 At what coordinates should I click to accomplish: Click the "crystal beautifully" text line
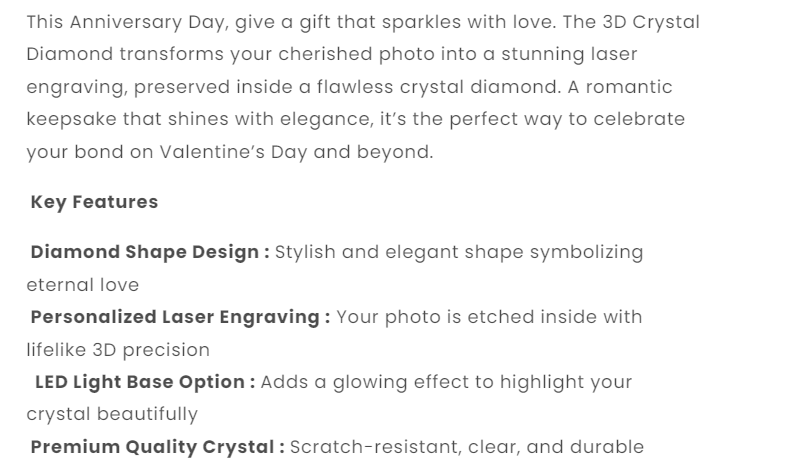tap(112, 414)
